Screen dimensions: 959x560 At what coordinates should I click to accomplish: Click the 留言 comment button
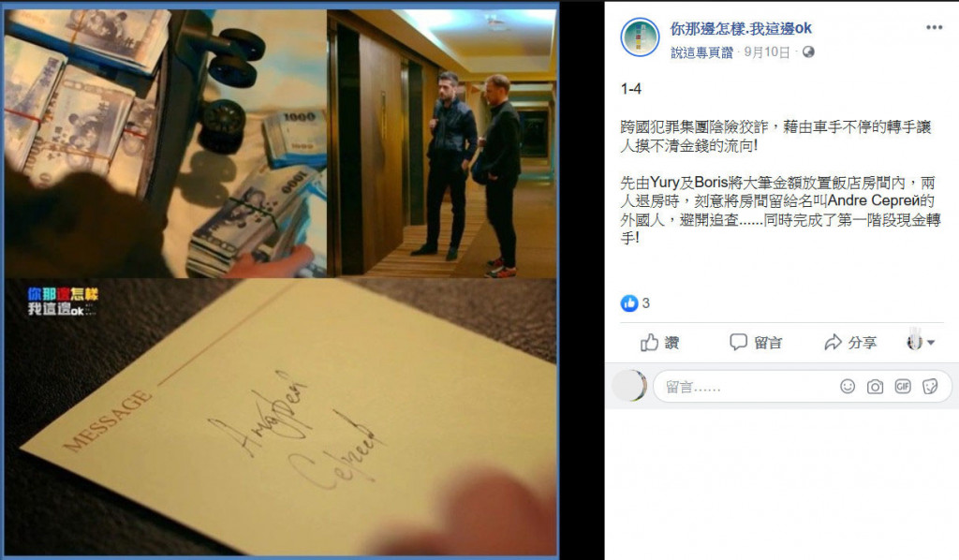click(756, 343)
